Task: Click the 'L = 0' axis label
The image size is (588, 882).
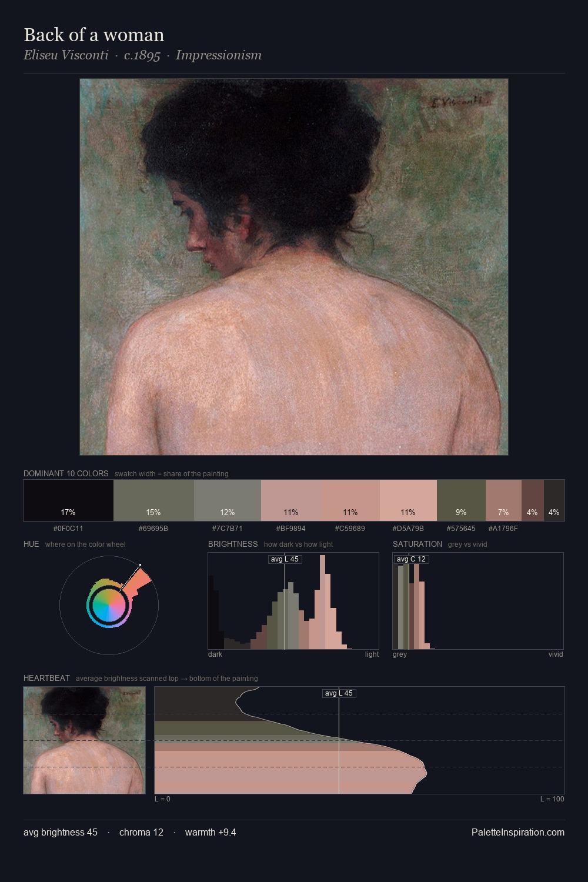Action: click(x=162, y=799)
